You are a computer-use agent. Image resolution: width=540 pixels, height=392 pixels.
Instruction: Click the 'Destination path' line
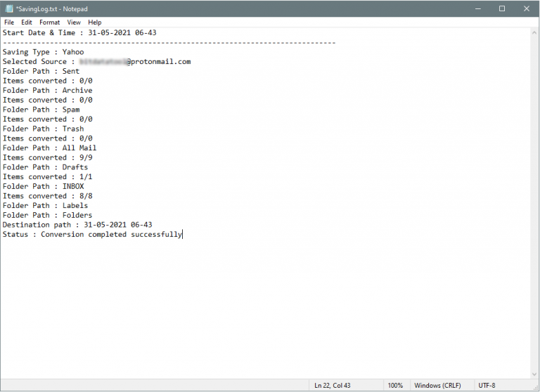[77, 225]
